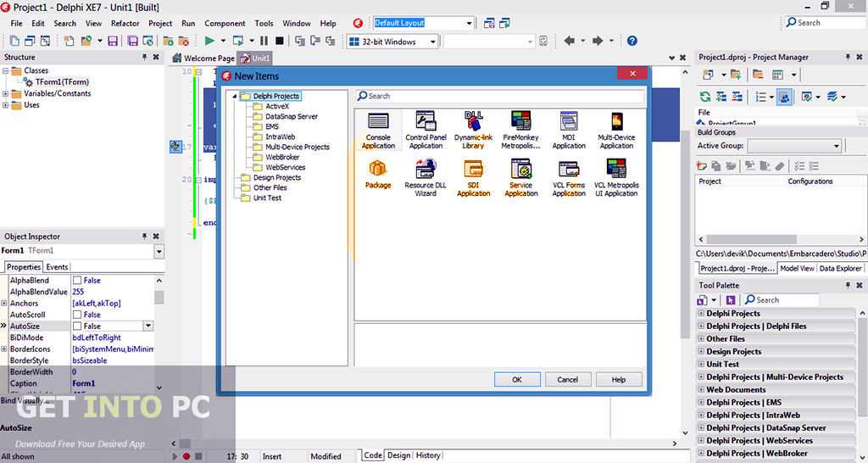This screenshot has height=463, width=868.
Task: Select DataSnap Server folder
Action: click(x=292, y=116)
